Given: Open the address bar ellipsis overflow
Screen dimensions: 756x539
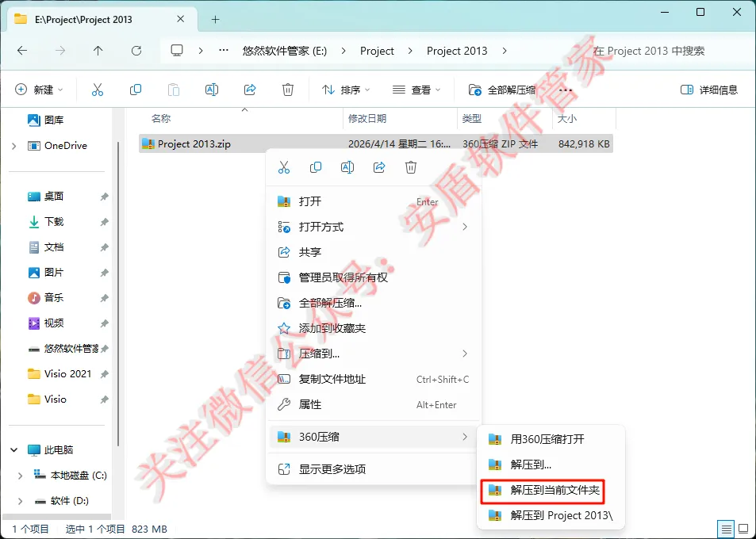Looking at the screenshot, I should 223,50.
